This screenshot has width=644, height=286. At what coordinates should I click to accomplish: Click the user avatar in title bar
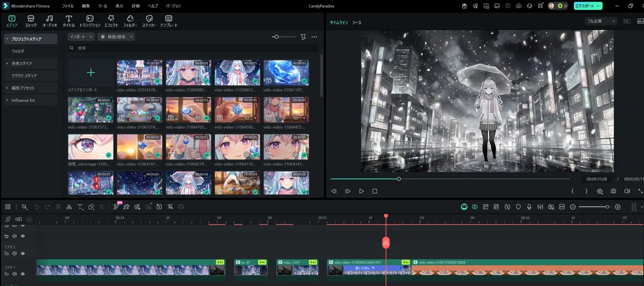551,6
